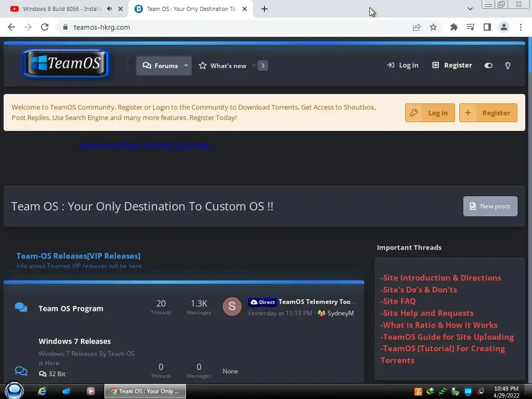The image size is (532, 399).
Task: Click the lightbulb icon in header
Action: 508,65
